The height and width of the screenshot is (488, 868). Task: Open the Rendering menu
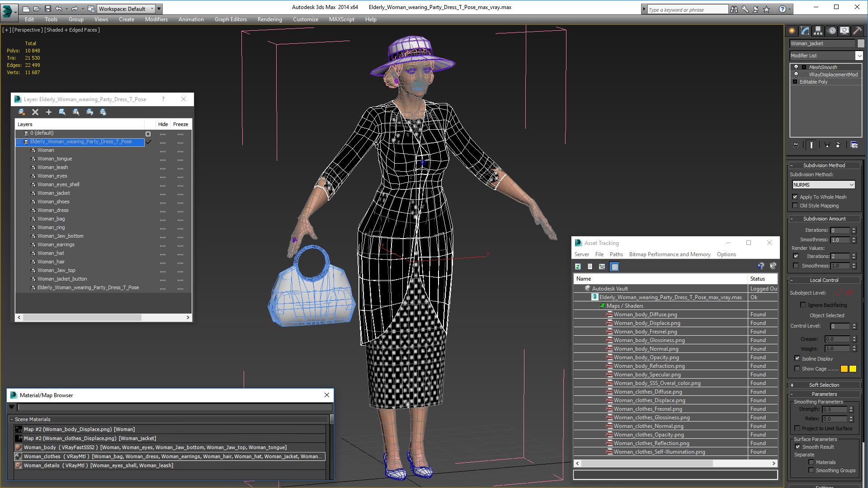[269, 19]
